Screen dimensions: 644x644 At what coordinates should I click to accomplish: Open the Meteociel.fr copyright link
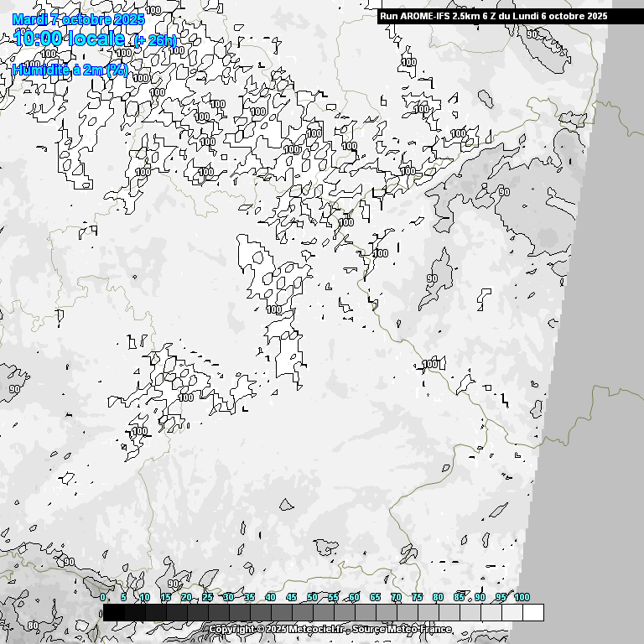tap(278, 629)
